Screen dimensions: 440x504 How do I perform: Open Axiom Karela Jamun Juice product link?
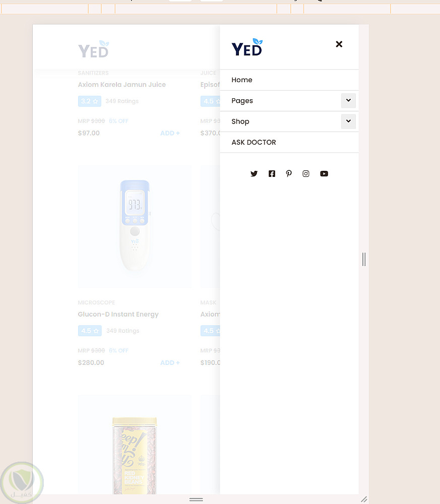122,85
